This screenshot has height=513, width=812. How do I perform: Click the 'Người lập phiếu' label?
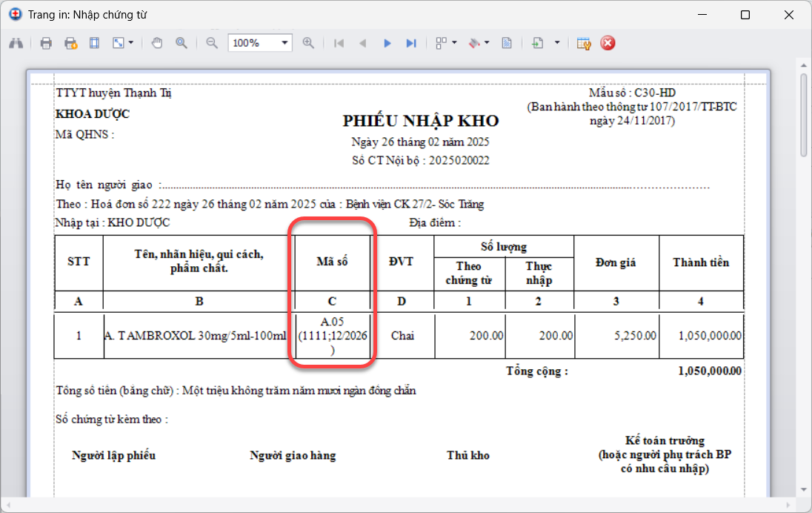pyautogui.click(x=114, y=455)
